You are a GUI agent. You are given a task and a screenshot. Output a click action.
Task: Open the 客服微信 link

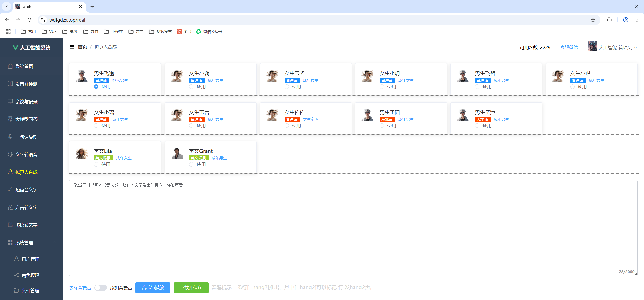pos(569,47)
